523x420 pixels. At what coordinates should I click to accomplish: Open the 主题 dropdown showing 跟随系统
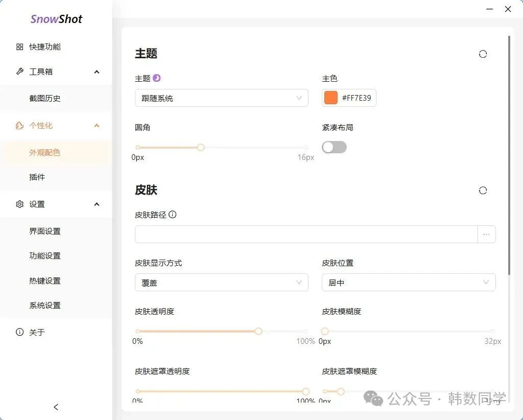point(221,98)
